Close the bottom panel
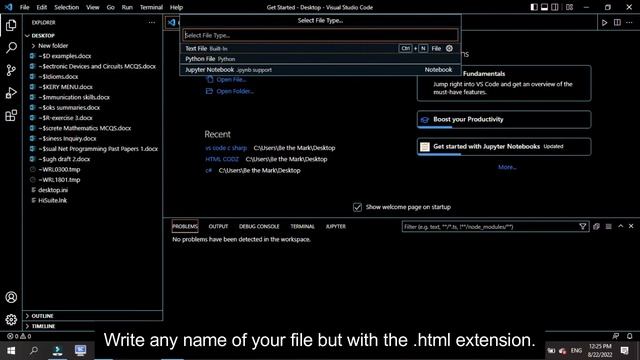 631,226
